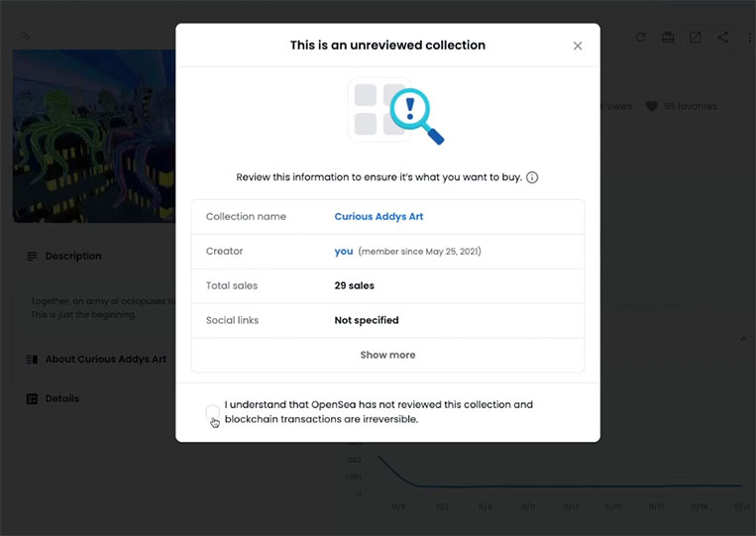Click the share icon
756x536 pixels.
pos(722,37)
